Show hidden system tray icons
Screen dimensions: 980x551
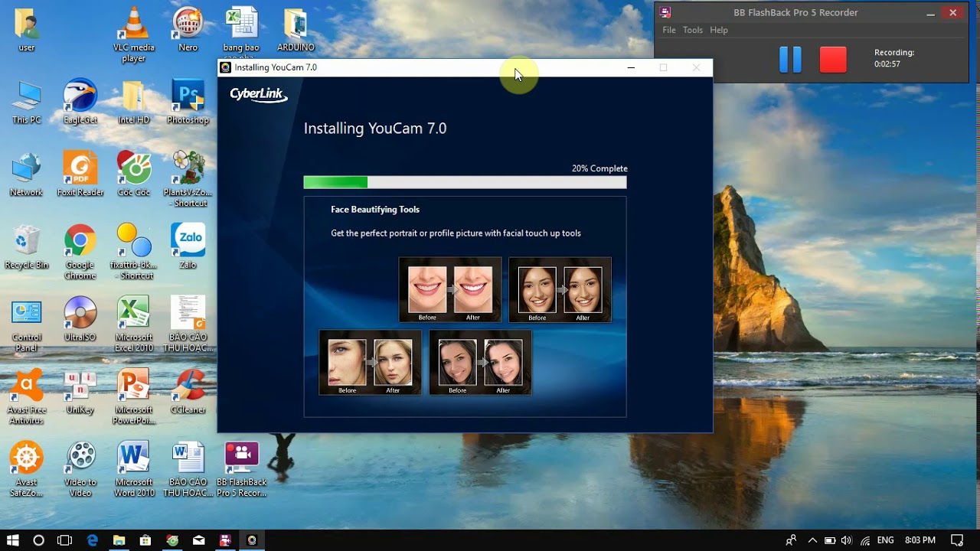click(x=812, y=540)
